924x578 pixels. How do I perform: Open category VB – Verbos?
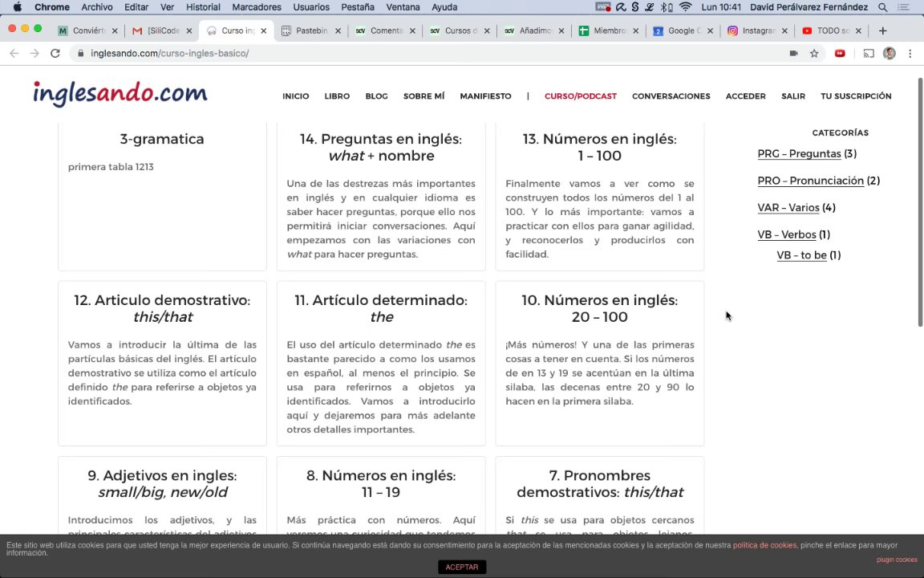coord(787,234)
